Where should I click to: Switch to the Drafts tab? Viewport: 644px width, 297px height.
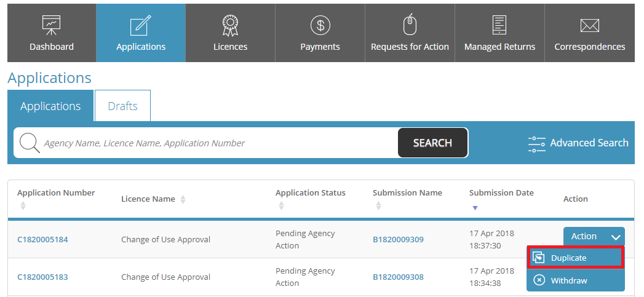click(122, 106)
